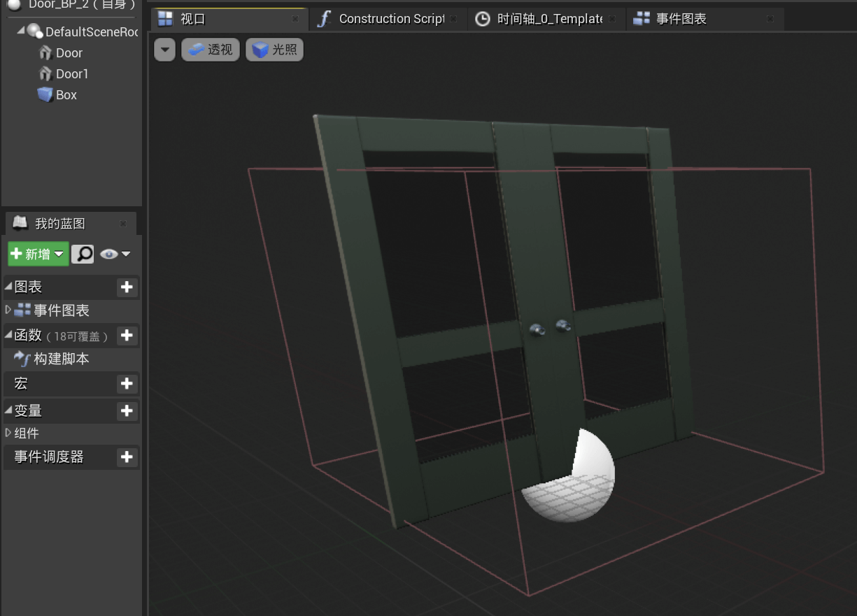Click the book icon of 我的蓝图
This screenshot has height=616, width=857.
[x=20, y=223]
